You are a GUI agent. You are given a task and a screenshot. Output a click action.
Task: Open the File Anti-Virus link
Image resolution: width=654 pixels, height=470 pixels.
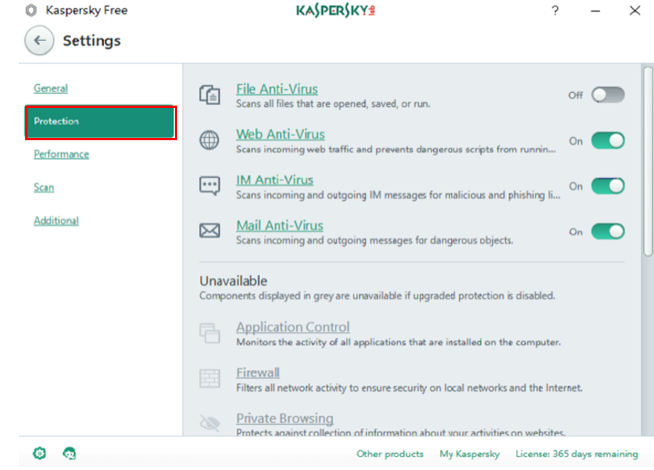[x=277, y=89]
